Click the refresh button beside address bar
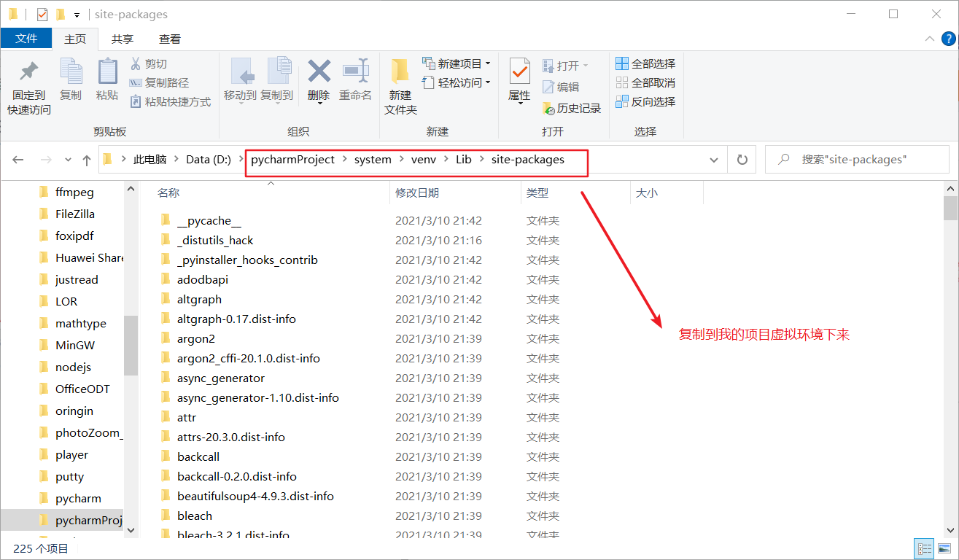 742,159
